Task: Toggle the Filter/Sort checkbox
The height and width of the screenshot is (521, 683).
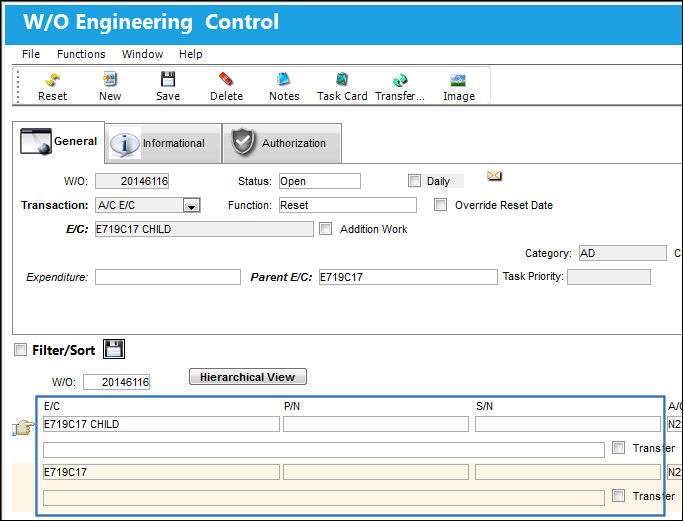Action: point(20,349)
